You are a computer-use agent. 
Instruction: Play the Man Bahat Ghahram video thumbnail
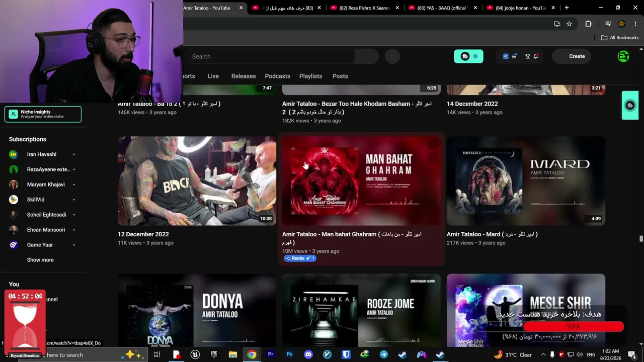pyautogui.click(x=361, y=181)
